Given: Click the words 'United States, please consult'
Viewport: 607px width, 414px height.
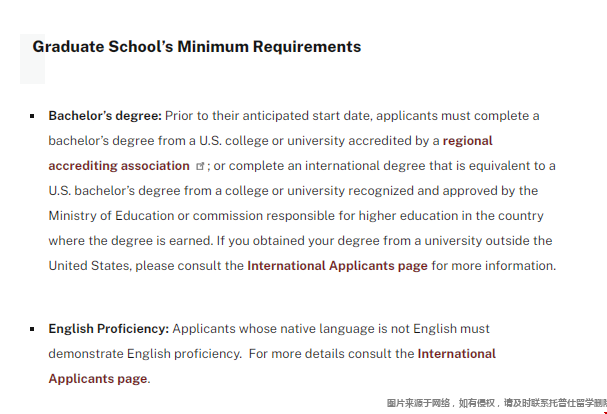Looking at the screenshot, I should point(140,266).
